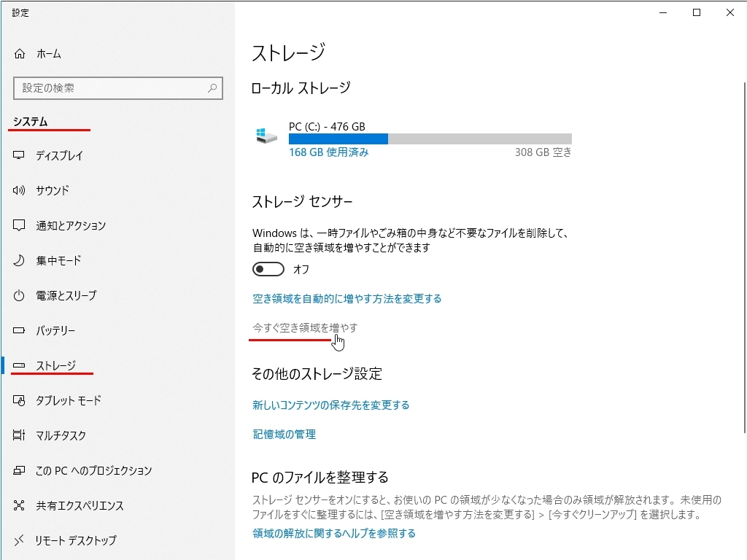Click the Focus assist moon icon
The width and height of the screenshot is (747, 560).
point(20,260)
